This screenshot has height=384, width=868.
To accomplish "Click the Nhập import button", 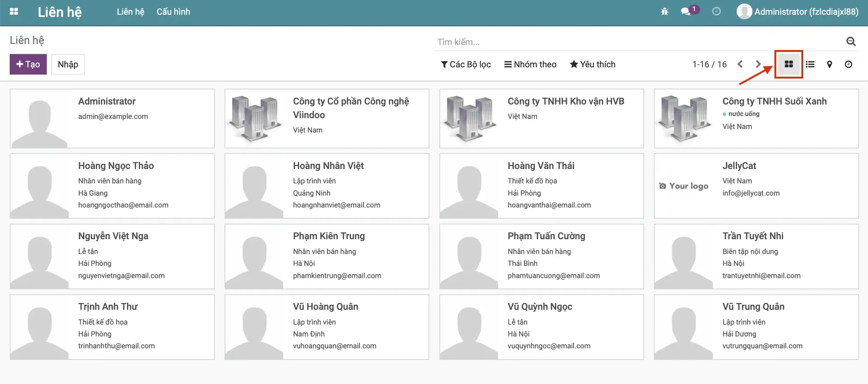I will 68,64.
